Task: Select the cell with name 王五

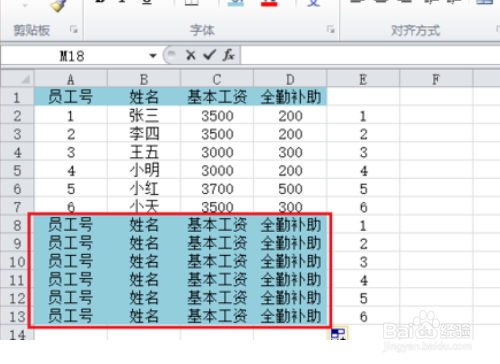Action: [144, 152]
